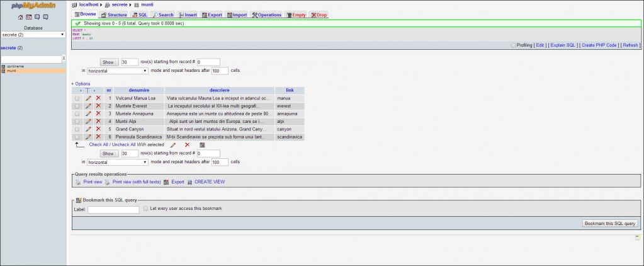Click the pencil icon for Vulcanul Manua Loa
The image size is (644, 266).
(89, 98)
